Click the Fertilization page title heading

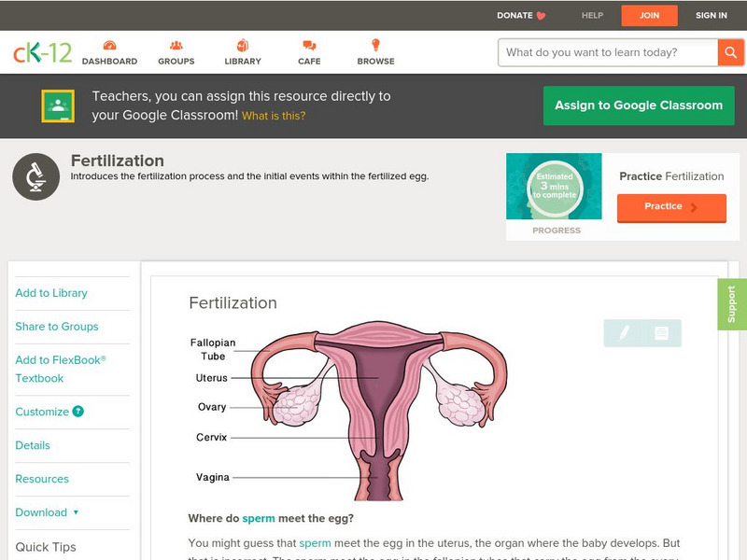pos(118,161)
